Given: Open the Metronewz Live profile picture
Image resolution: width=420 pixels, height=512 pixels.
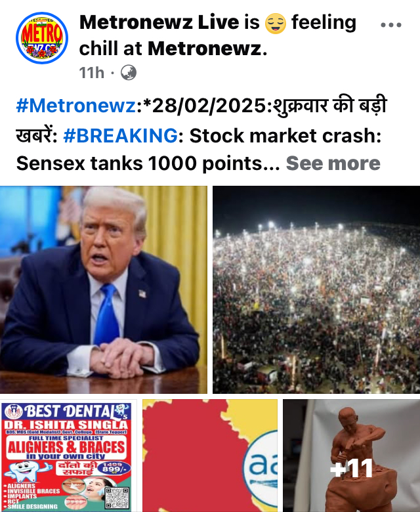Looking at the screenshot, I should click(42, 38).
